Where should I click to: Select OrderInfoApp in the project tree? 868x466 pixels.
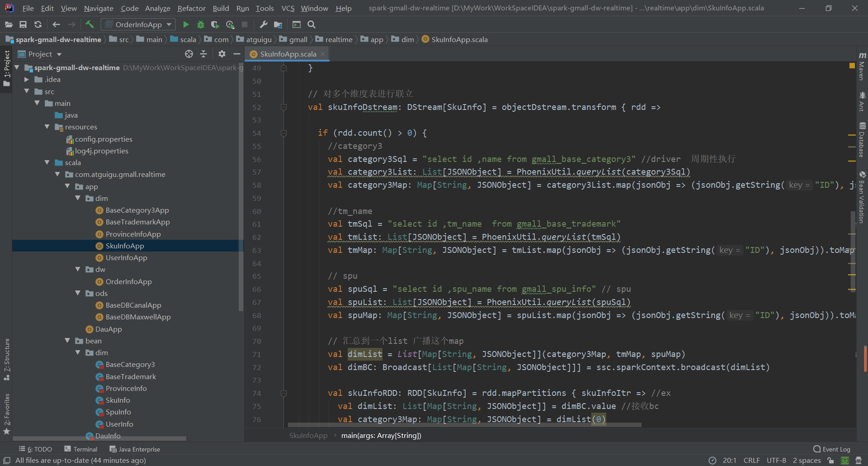point(128,281)
